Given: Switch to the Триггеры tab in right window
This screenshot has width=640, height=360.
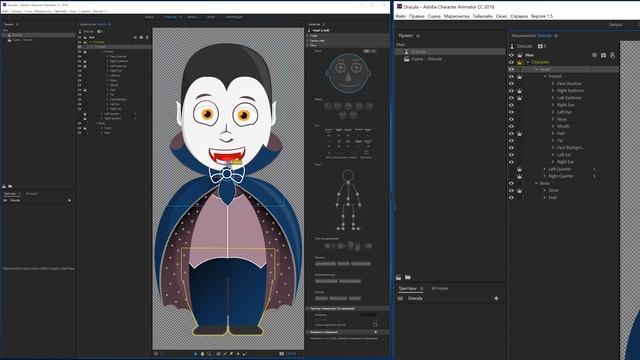Looking at the screenshot, I should click(x=407, y=289).
